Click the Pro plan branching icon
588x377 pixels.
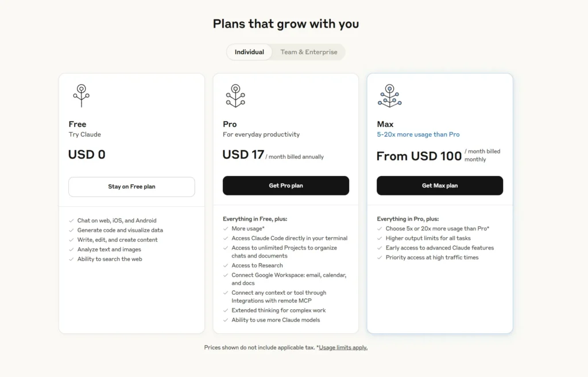point(235,95)
